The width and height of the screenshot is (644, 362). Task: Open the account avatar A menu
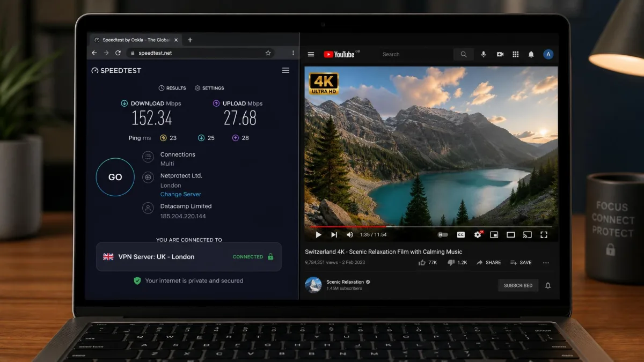click(x=548, y=54)
